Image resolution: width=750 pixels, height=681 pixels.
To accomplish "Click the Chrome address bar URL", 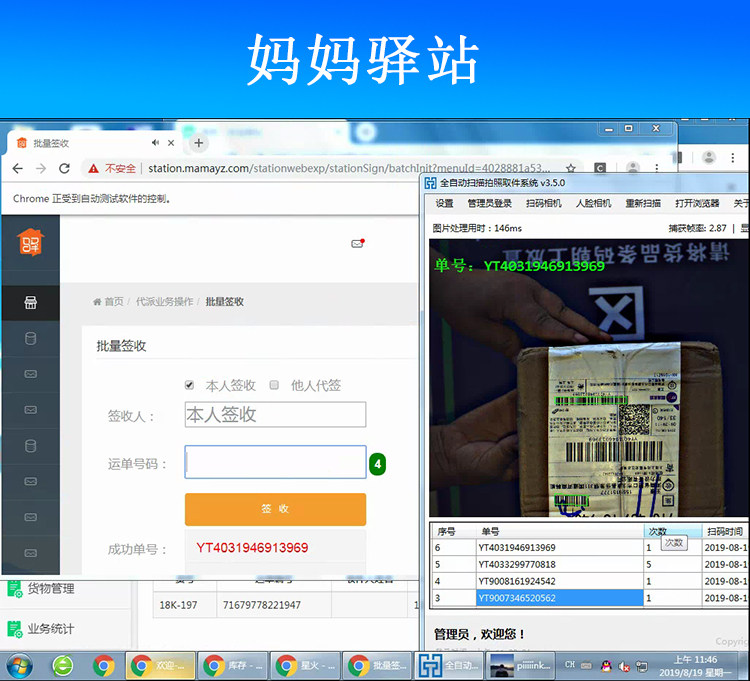I will tap(349, 168).
